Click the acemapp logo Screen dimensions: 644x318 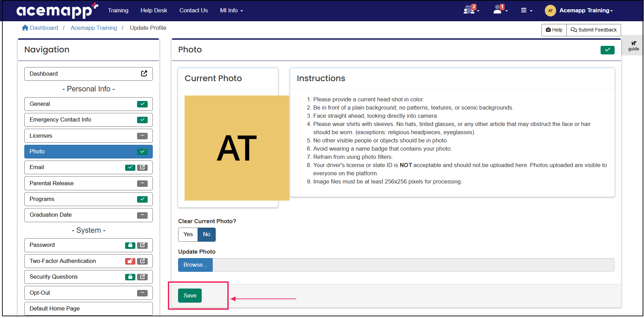pyautogui.click(x=55, y=10)
